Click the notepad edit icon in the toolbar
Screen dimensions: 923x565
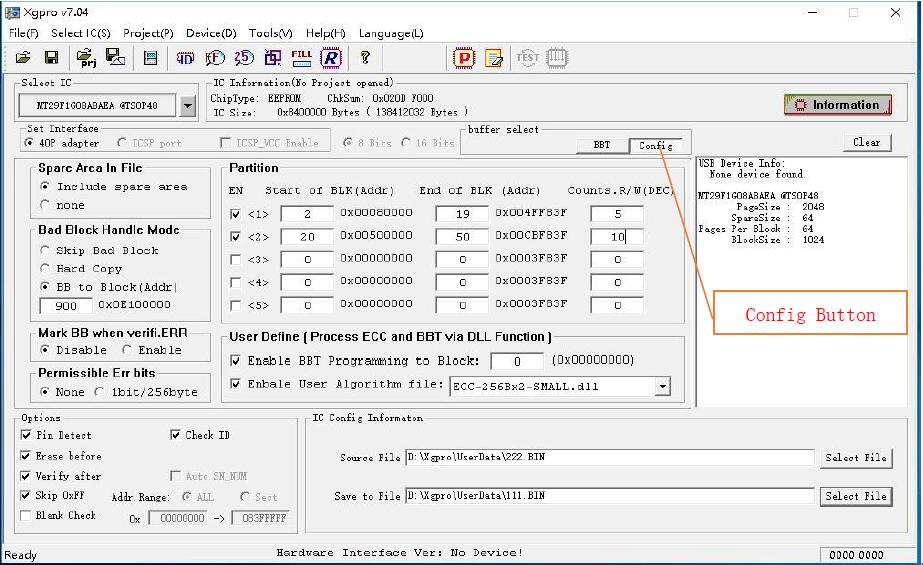click(494, 58)
